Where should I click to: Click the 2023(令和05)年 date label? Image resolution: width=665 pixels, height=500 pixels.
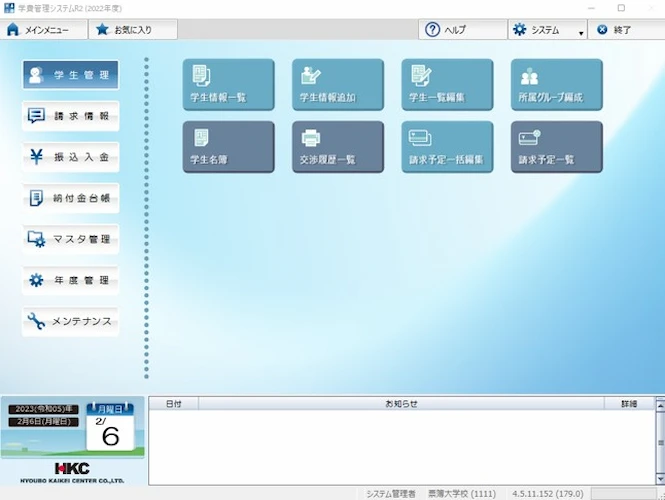(44, 409)
